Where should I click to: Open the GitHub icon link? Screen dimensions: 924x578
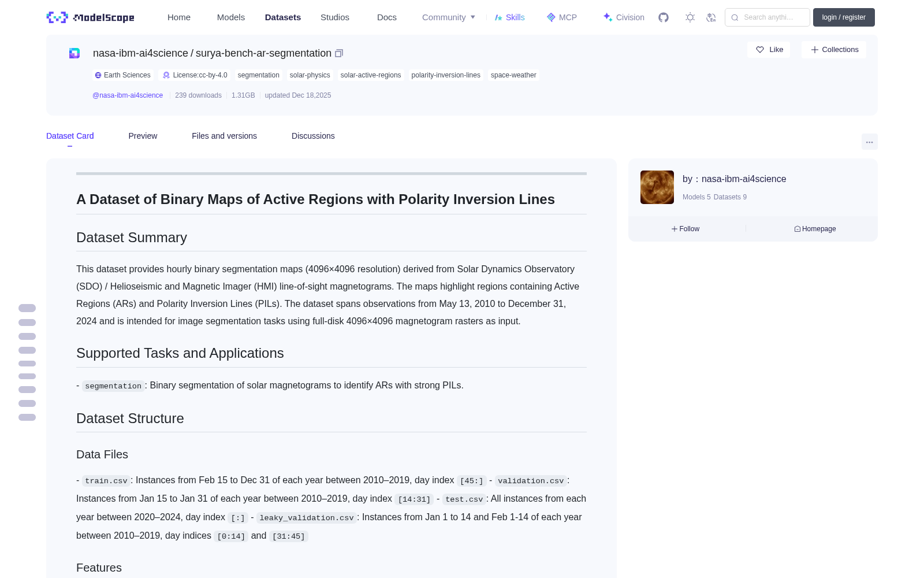664,17
